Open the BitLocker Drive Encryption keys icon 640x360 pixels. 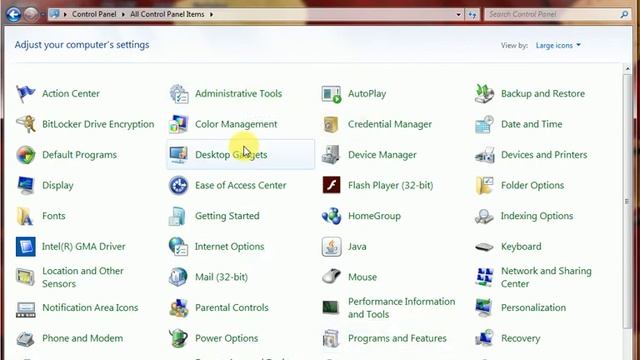25,124
